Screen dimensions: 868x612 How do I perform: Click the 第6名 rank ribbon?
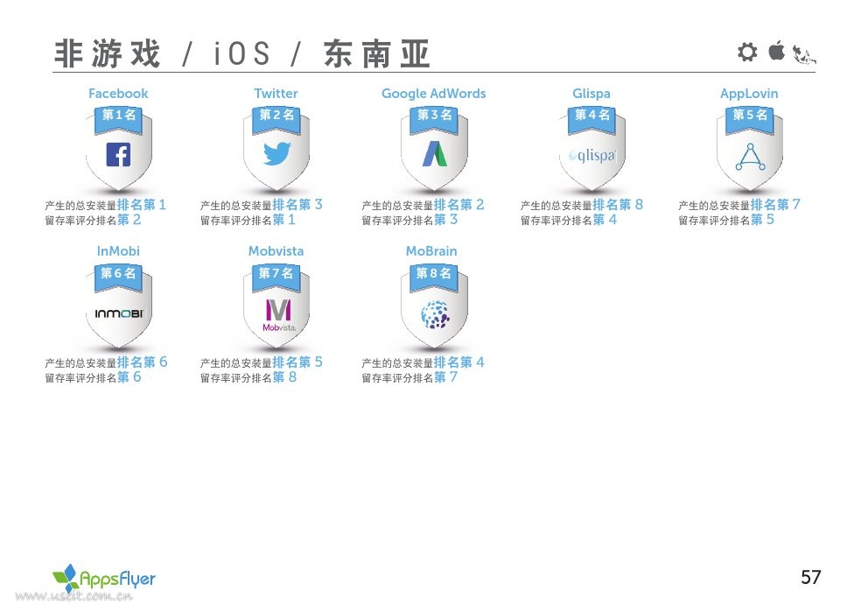(118, 278)
